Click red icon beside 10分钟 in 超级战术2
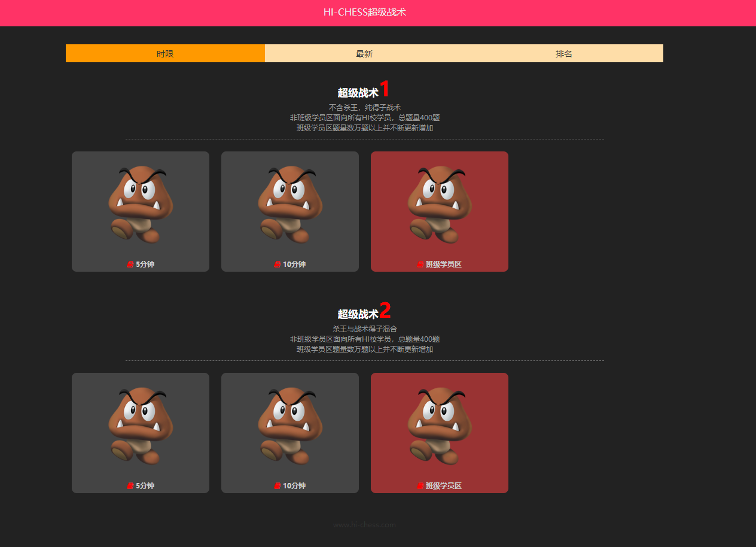This screenshot has width=756, height=547. point(278,486)
